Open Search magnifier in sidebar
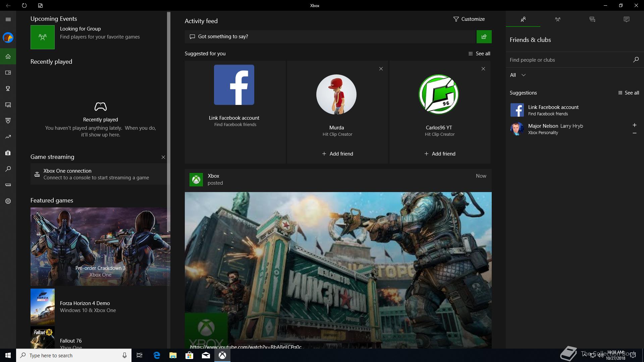The width and height of the screenshot is (644, 362). tap(8, 169)
